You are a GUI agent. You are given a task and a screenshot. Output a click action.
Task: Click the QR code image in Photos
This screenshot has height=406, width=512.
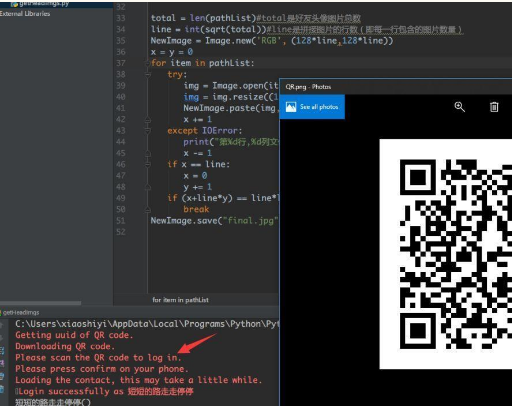pos(446,254)
